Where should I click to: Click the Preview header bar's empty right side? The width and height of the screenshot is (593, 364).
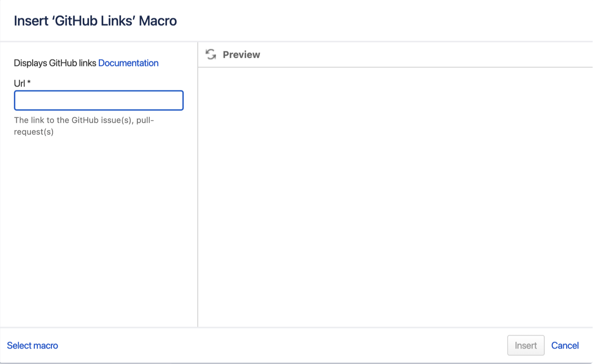pos(430,55)
